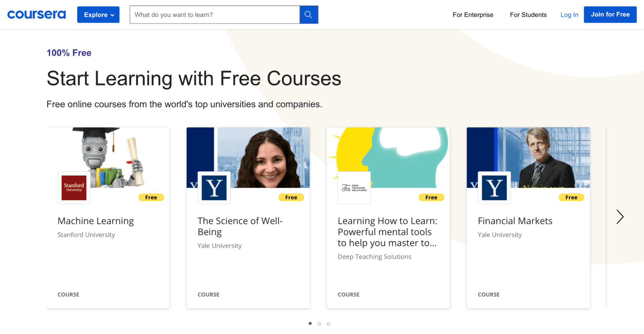Click the Free badge on Financial Markets course
This screenshot has width=644, height=334.
pyautogui.click(x=571, y=197)
